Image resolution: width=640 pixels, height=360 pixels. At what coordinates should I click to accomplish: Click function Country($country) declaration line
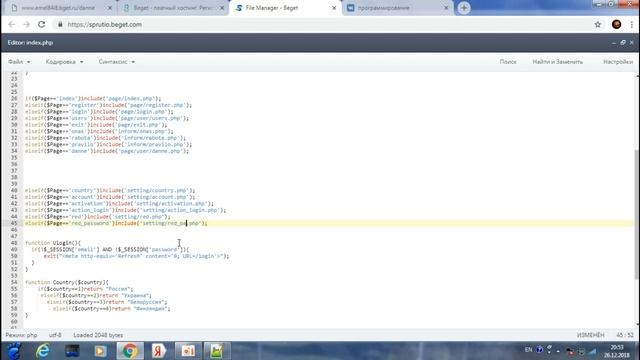coord(67,282)
